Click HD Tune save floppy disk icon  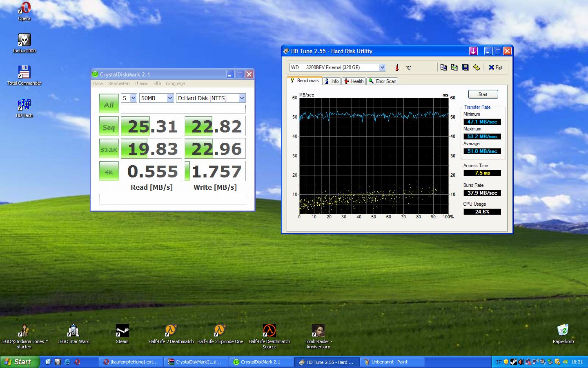[x=465, y=67]
